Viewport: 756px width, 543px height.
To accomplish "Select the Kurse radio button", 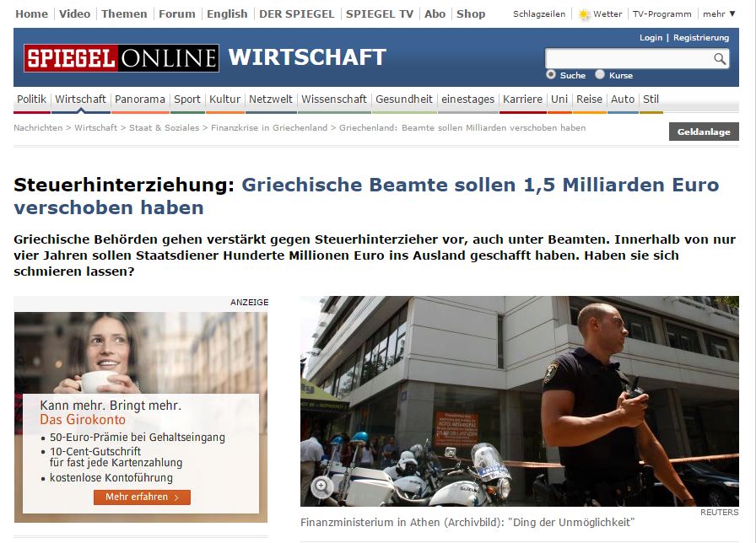I will pos(600,75).
